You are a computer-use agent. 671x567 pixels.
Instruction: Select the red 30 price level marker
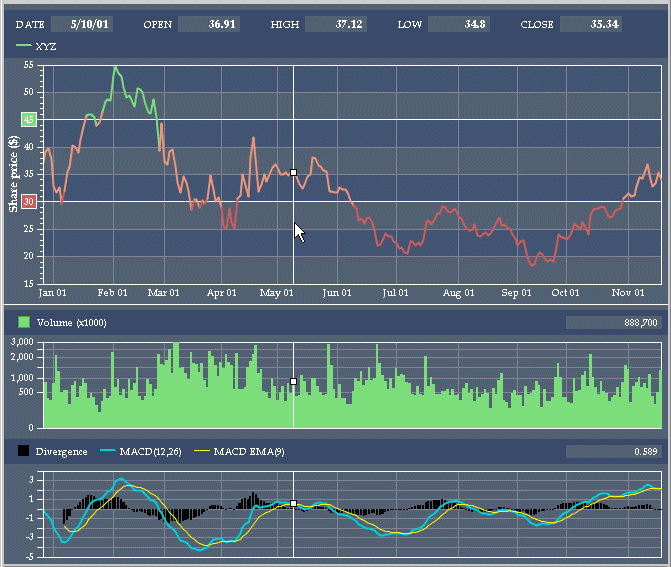[x=28, y=201]
